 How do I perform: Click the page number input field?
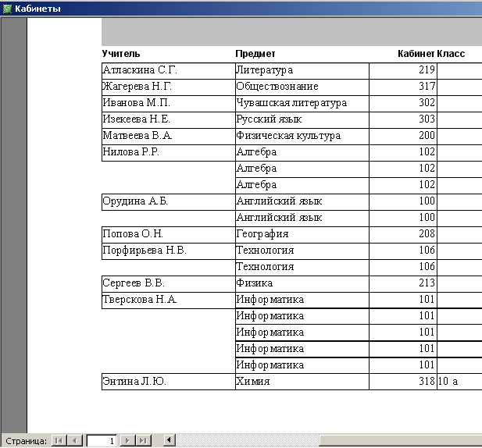(102, 441)
